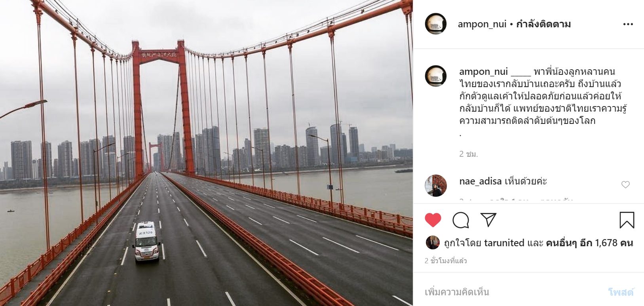Like nae_adisa's comment with small heart

pos(625,184)
